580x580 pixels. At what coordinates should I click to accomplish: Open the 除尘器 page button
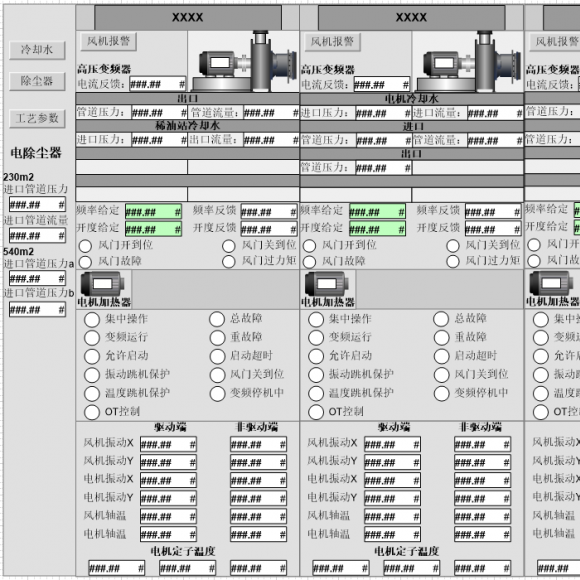tap(37, 81)
